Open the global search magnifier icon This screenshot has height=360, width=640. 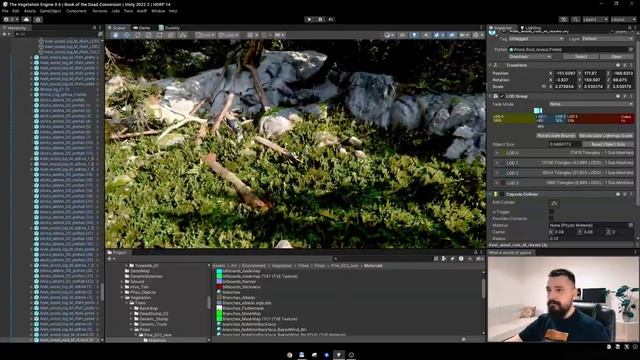point(576,19)
